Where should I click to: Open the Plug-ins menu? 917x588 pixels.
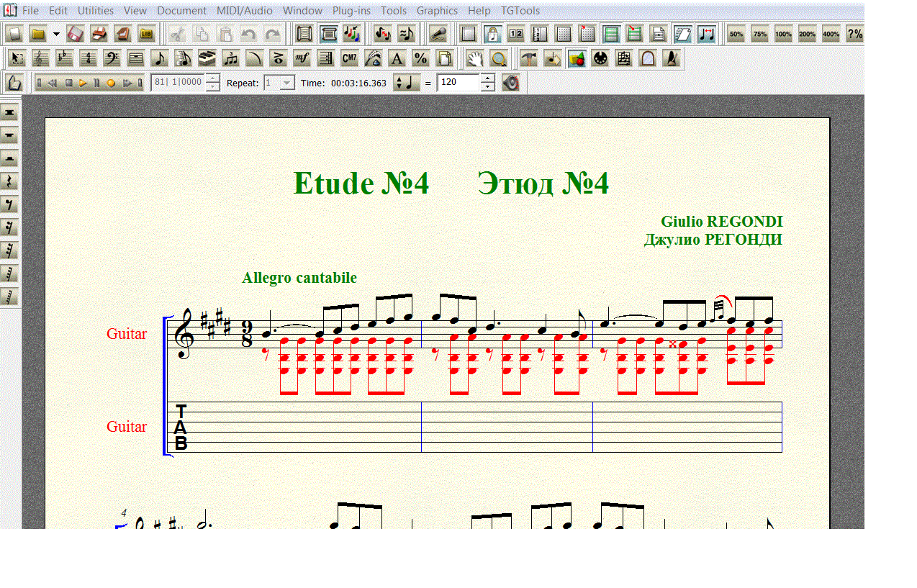point(351,11)
